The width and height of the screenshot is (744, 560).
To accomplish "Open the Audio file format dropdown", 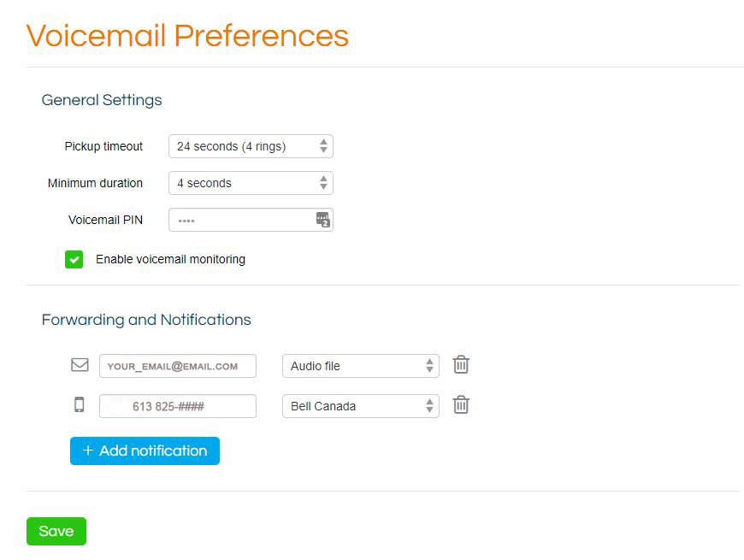I will pos(361,366).
